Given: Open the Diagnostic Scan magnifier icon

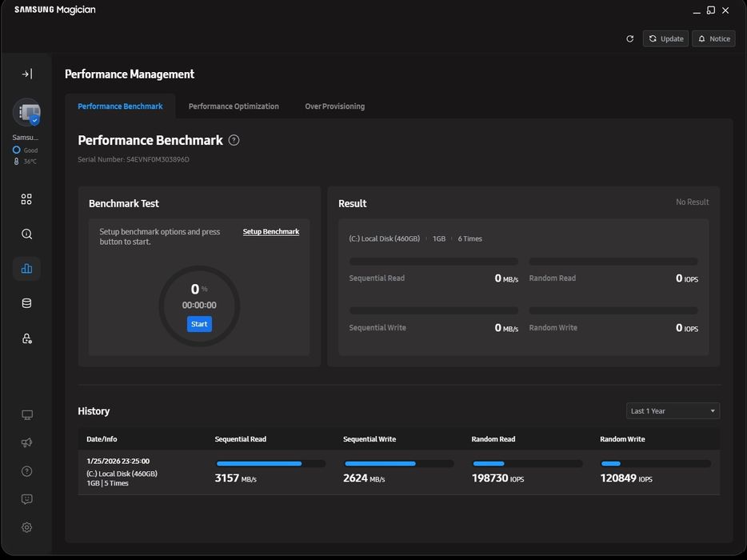Looking at the screenshot, I should (x=26, y=234).
